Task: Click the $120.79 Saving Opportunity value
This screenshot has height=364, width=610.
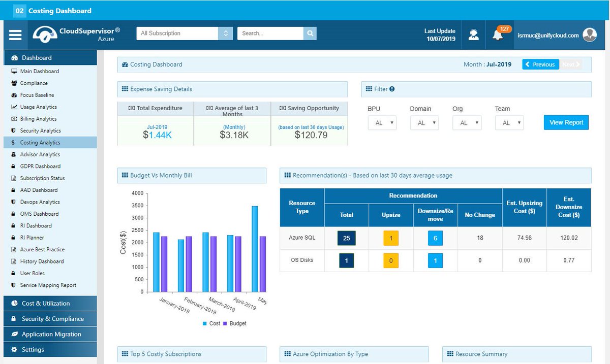Action: click(311, 135)
